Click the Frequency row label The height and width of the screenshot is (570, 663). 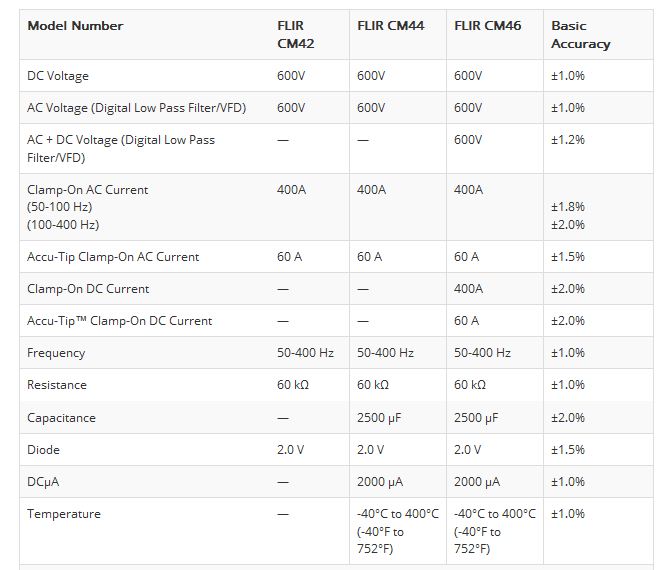[x=56, y=353]
